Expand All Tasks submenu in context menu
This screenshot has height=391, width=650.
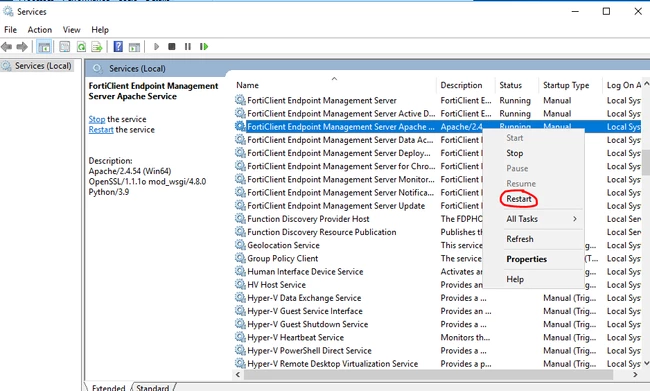click(534, 219)
